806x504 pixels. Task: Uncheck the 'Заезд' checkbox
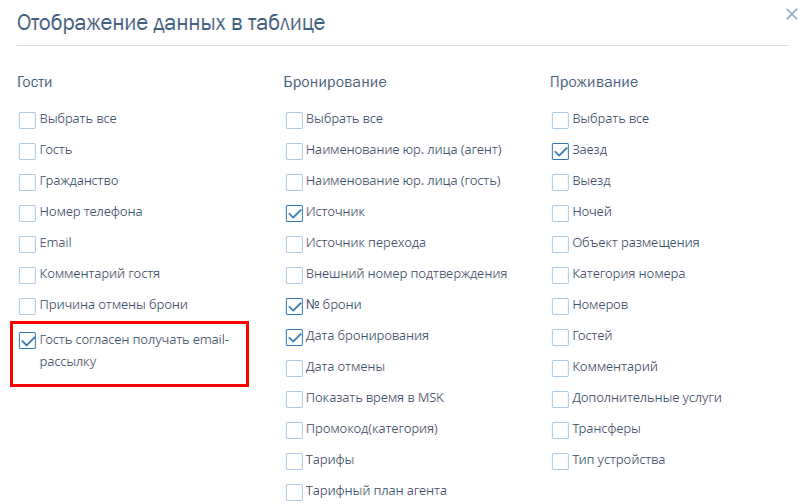561,151
